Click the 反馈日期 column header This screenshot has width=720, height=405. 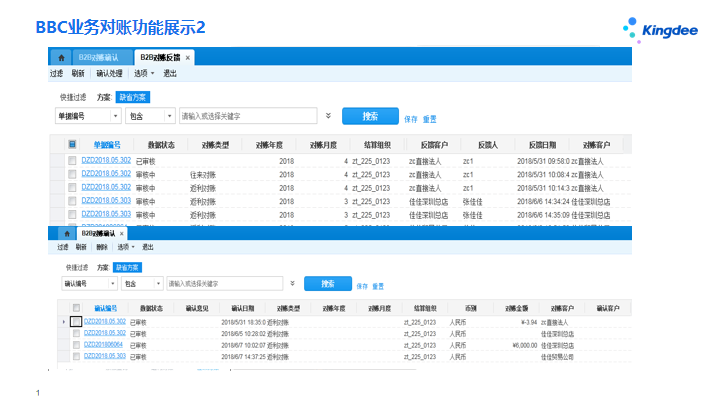[542, 145]
